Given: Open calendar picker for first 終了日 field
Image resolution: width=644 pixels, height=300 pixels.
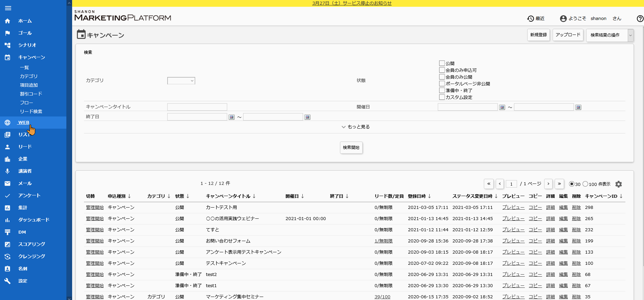Looking at the screenshot, I should (x=232, y=117).
